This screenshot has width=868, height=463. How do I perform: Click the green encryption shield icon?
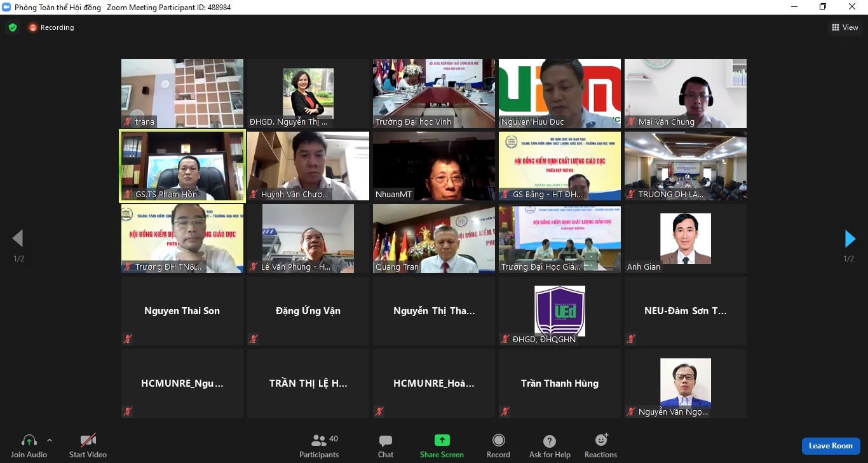pos(12,27)
